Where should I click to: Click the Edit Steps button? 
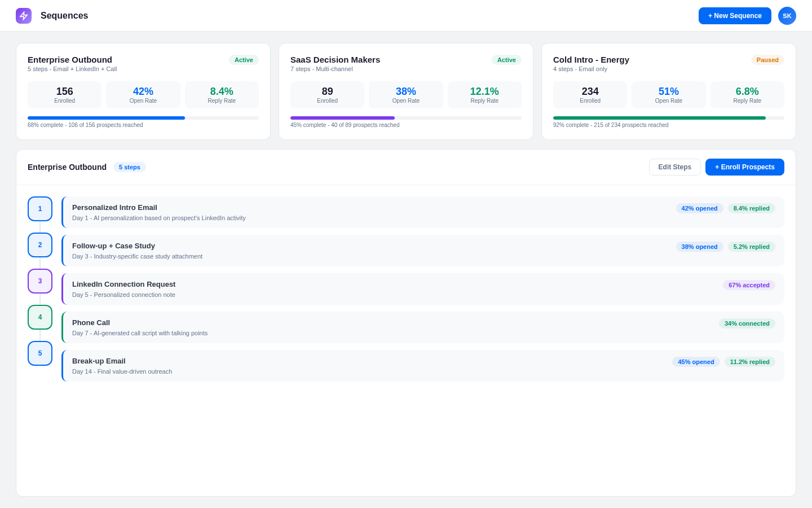(674, 167)
